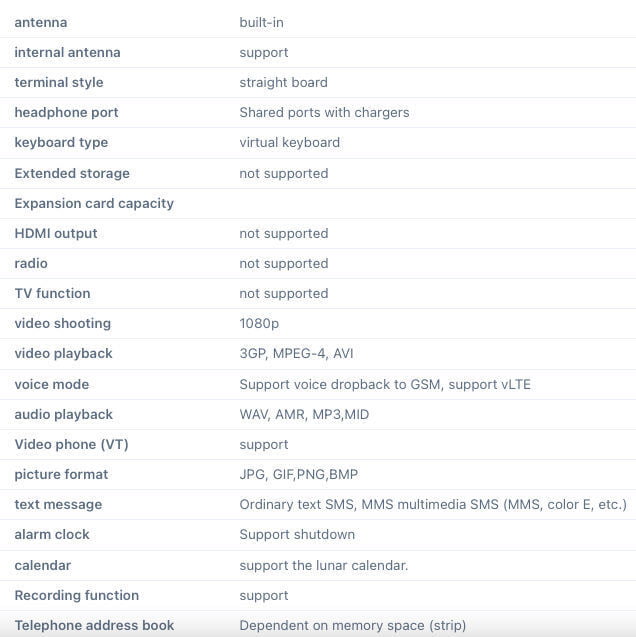Click '3GP, MPEG-4, AVI' playback formats

(296, 353)
